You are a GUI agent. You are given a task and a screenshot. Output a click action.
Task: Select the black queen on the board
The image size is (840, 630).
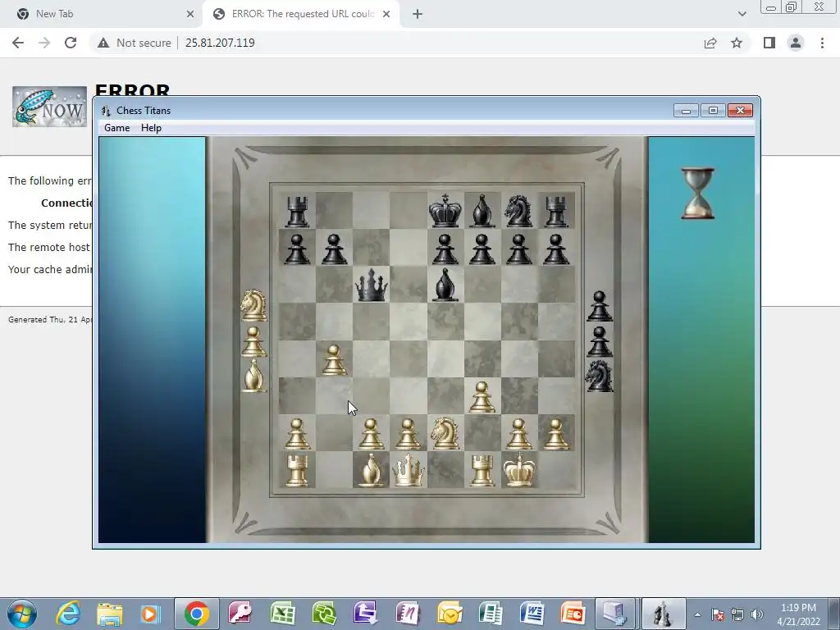(x=372, y=285)
